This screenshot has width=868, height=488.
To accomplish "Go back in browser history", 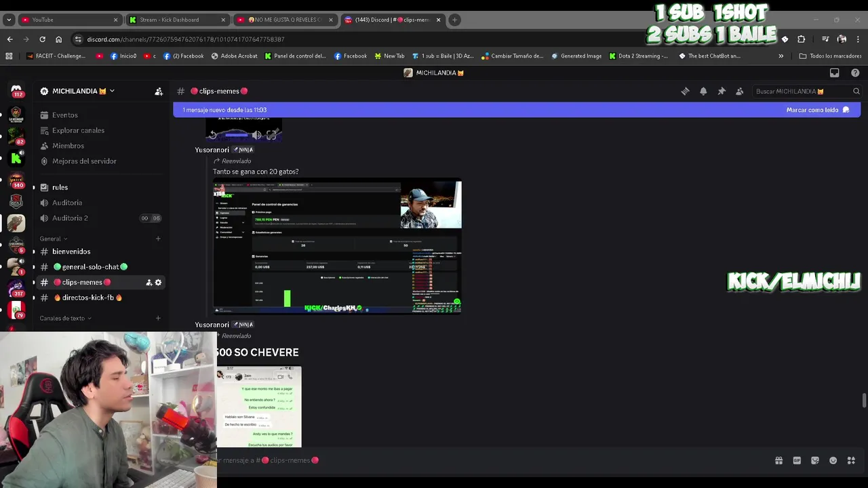I will (x=9, y=39).
